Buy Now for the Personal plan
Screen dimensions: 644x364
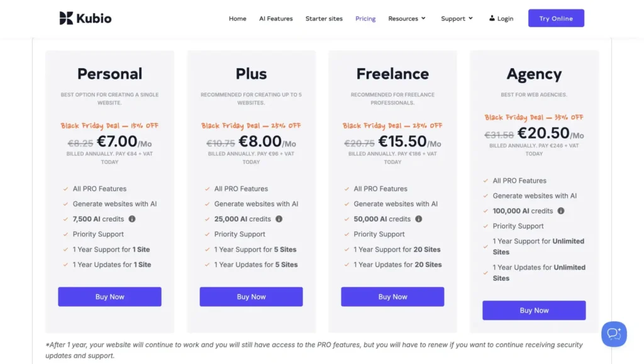[x=109, y=297]
